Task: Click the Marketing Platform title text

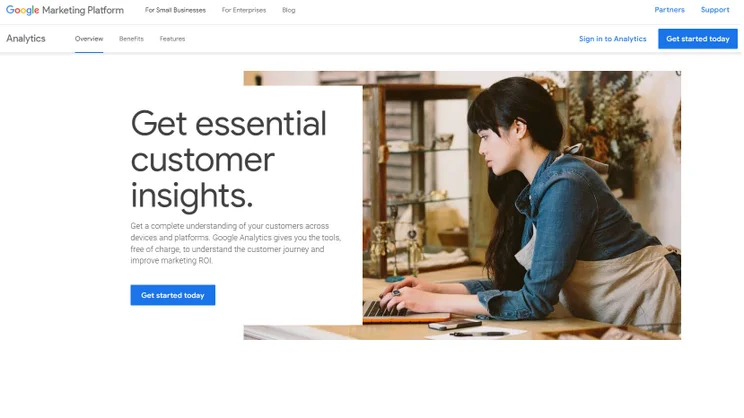Action: pos(83,10)
